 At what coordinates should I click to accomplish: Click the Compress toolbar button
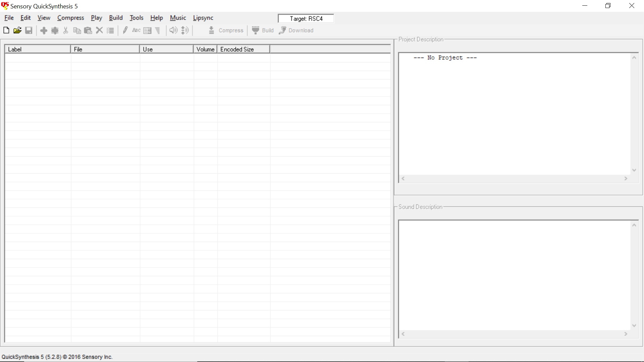(x=226, y=31)
